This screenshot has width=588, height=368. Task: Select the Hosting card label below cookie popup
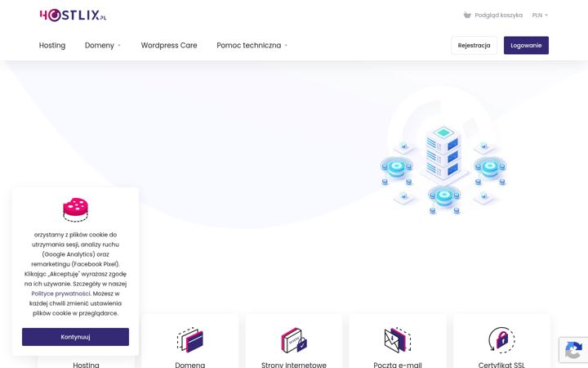pos(86,365)
